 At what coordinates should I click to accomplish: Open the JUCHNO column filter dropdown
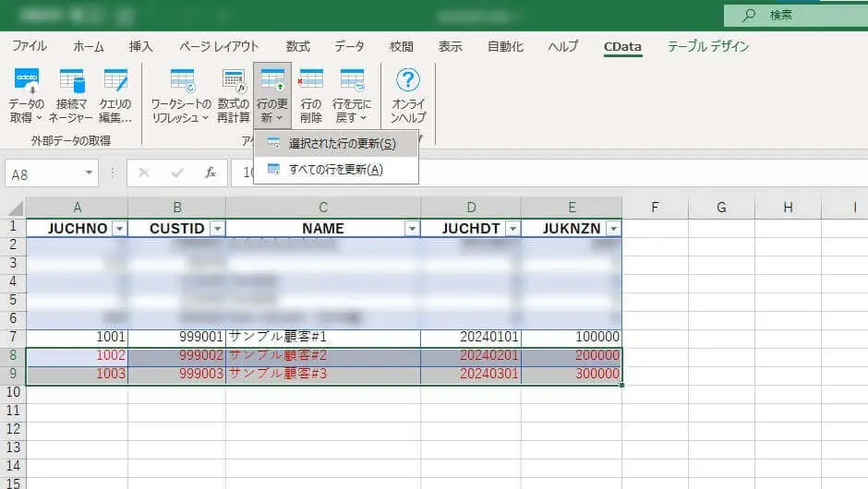(119, 229)
